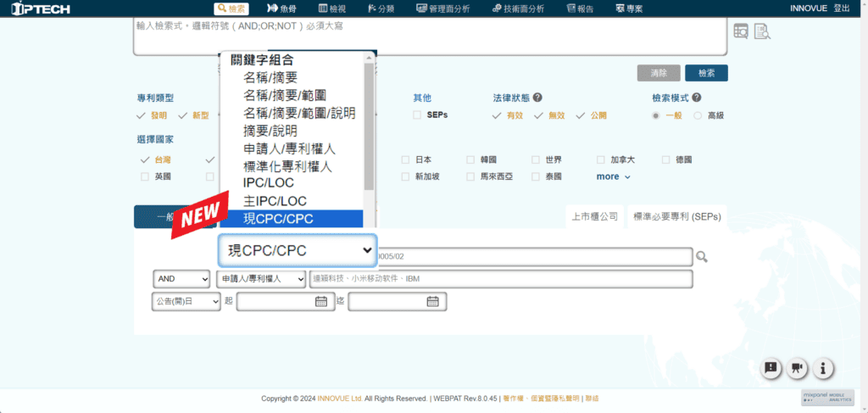Open the calendar picker for start date
This screenshot has height=413, width=868.
click(321, 301)
